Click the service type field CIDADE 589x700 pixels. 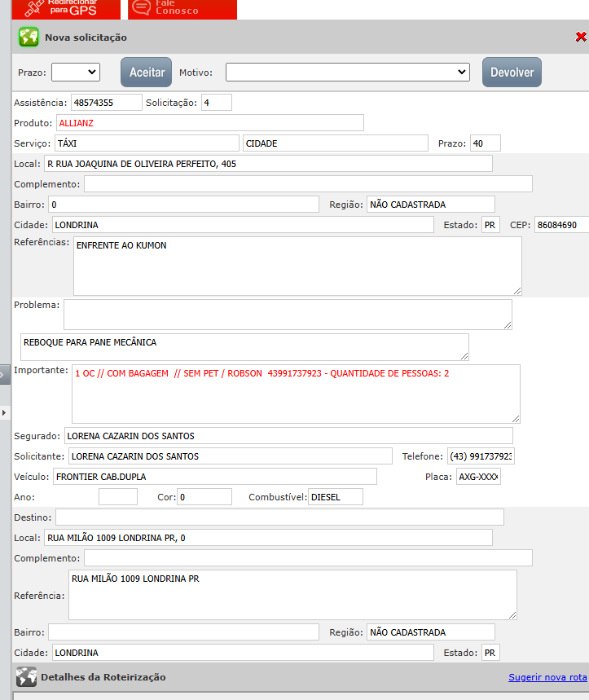click(x=336, y=143)
